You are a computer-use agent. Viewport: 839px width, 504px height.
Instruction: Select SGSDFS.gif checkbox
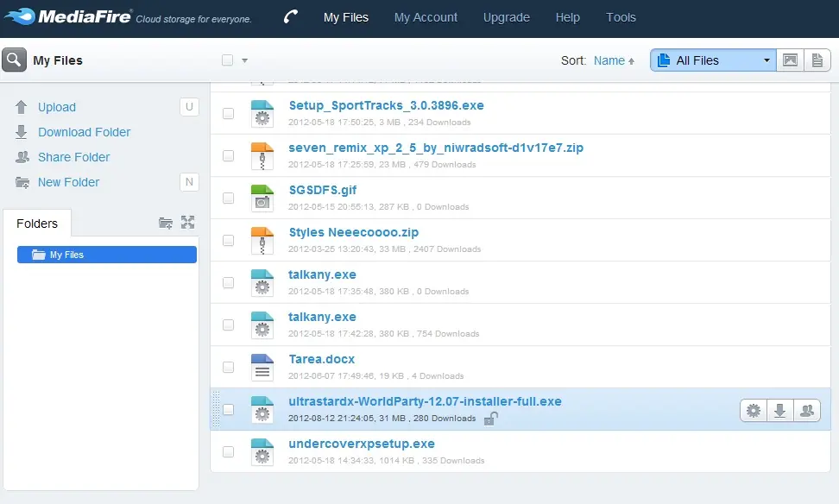[229, 198]
